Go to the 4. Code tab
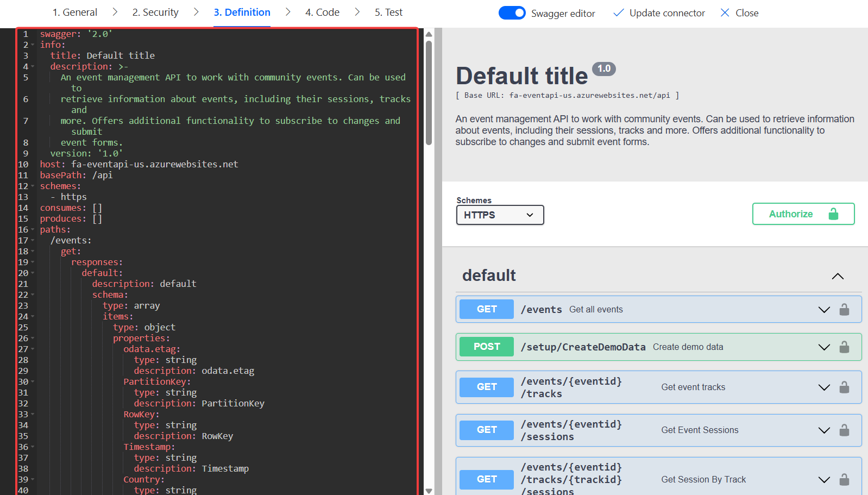This screenshot has width=868, height=495. click(x=322, y=12)
